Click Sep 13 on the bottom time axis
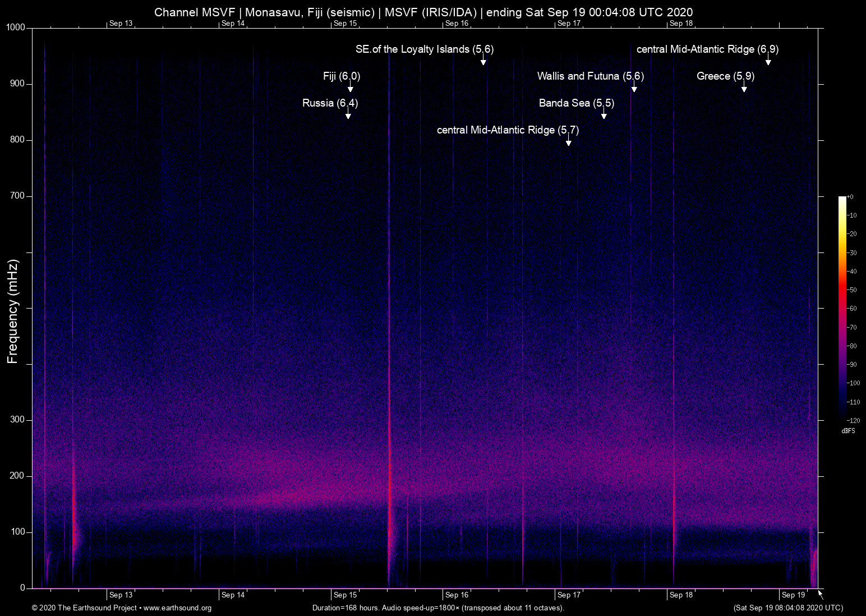 [121, 595]
